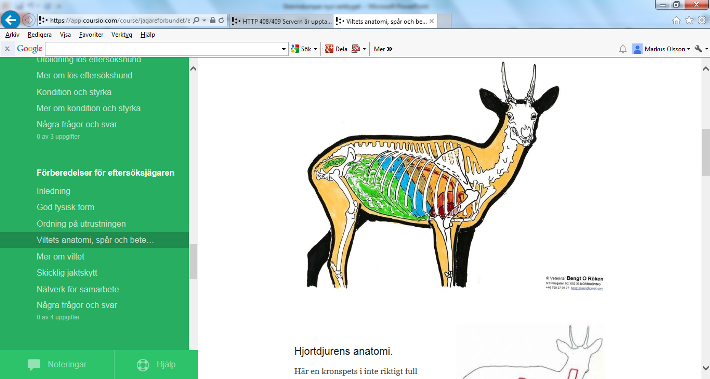Go back with the browser back arrow
710x379 pixels.
10,20
